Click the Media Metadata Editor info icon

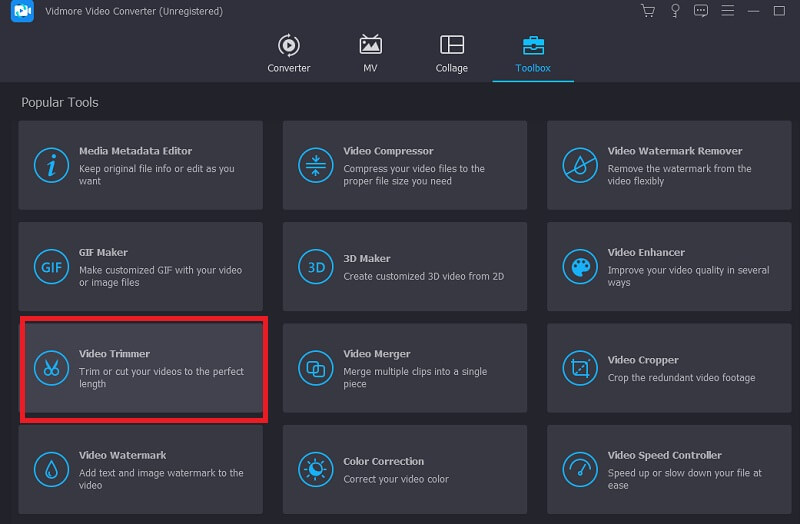click(50, 166)
